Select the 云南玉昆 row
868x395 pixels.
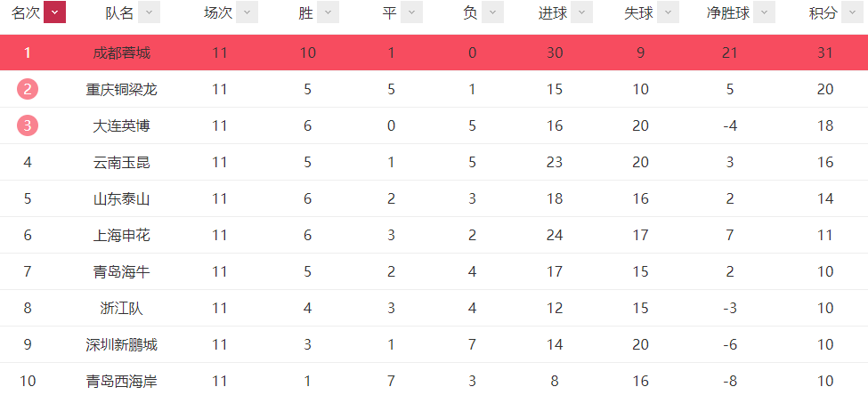[x=434, y=162]
